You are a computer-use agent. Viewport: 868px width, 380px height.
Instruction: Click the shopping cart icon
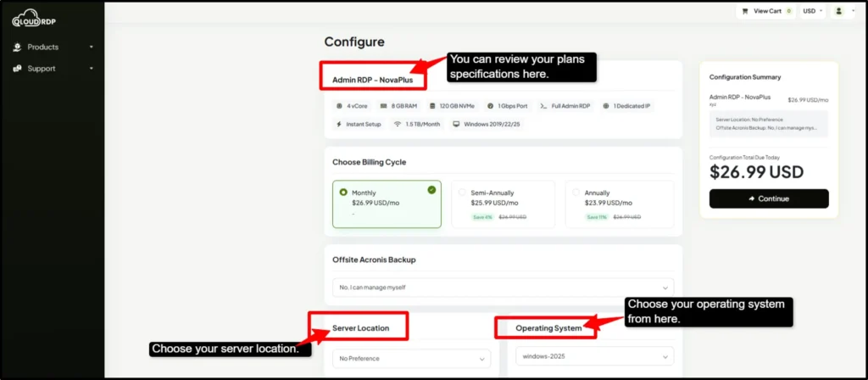coord(744,11)
